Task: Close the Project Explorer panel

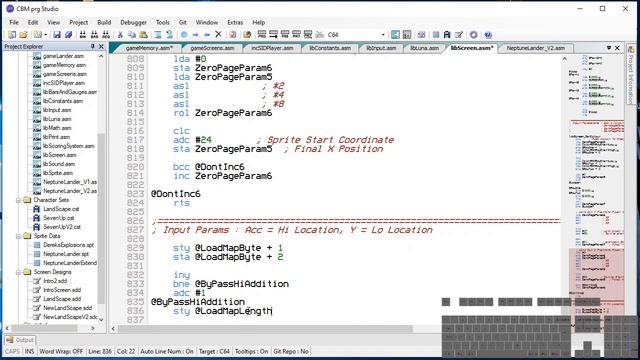Action: (101, 47)
